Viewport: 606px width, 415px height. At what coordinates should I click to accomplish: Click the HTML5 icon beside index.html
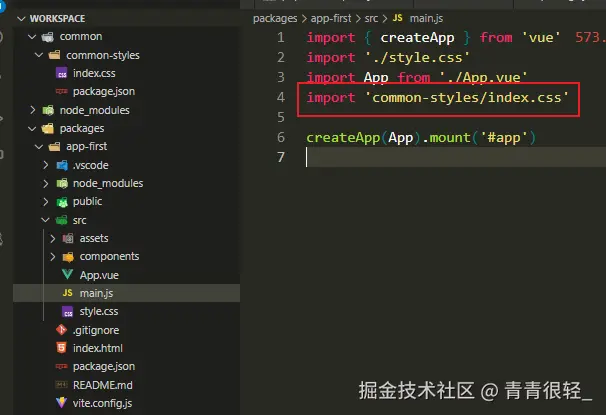61,348
